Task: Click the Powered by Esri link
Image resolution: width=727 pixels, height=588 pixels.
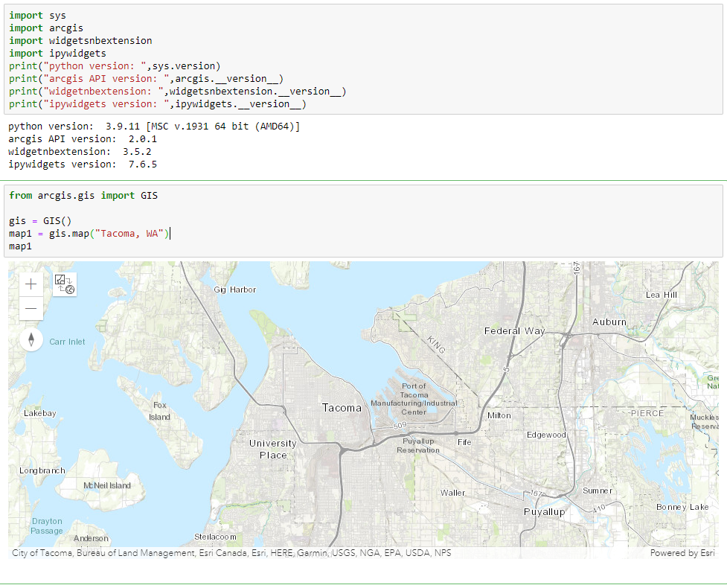Action: [x=682, y=553]
